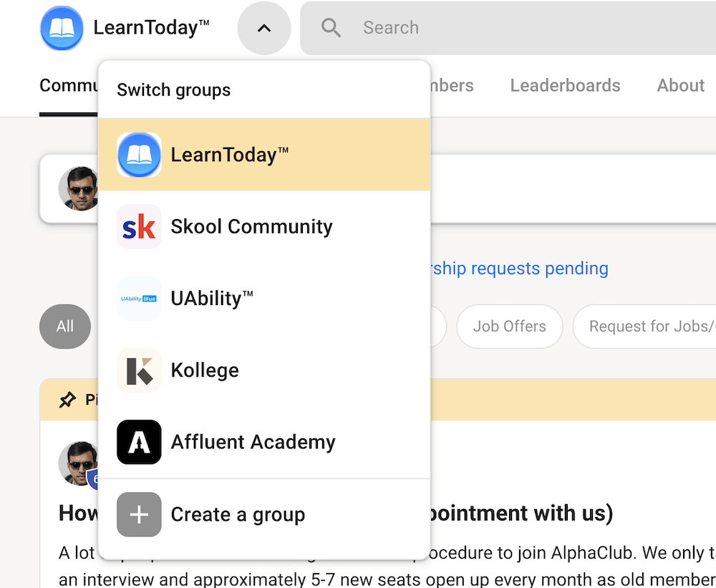Click the Skool Community 'sk' icon
The image size is (716, 588).
click(139, 227)
